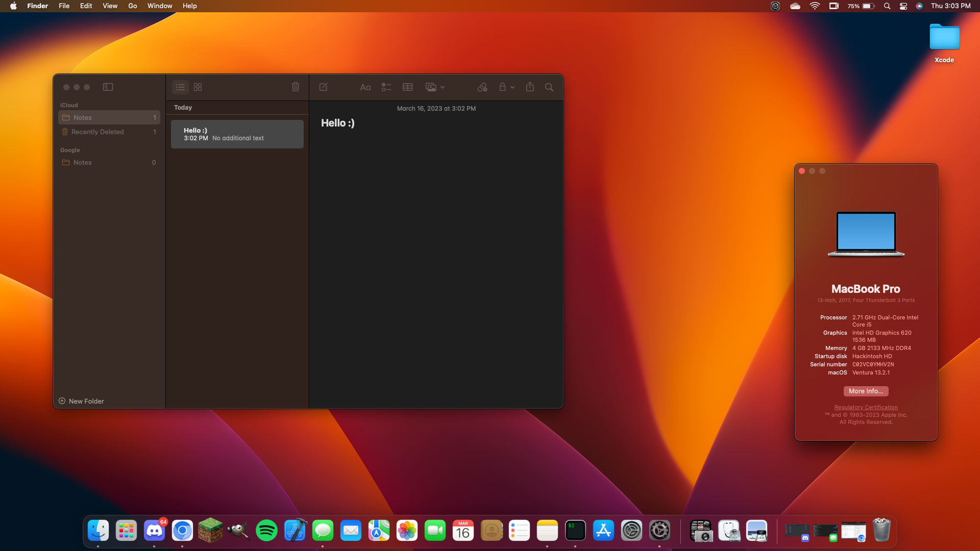Click the table insert icon in toolbar
This screenshot has width=980, height=551.
[x=407, y=86]
